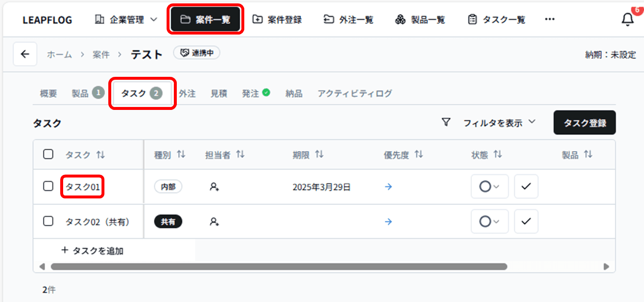Assign a user via タスク01 person icon
644x302 pixels.
coord(214,186)
